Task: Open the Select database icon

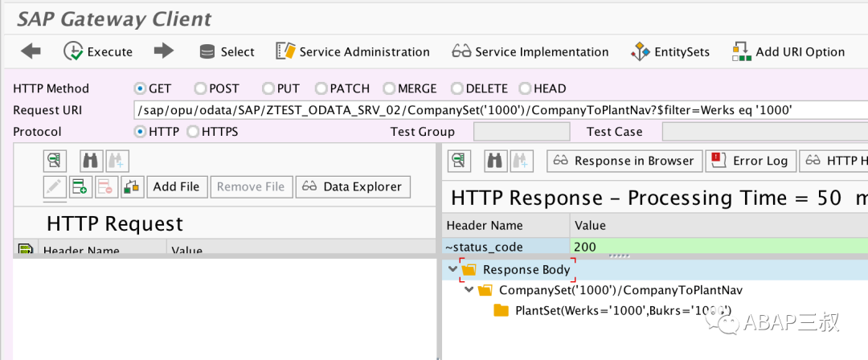Action: point(207,52)
